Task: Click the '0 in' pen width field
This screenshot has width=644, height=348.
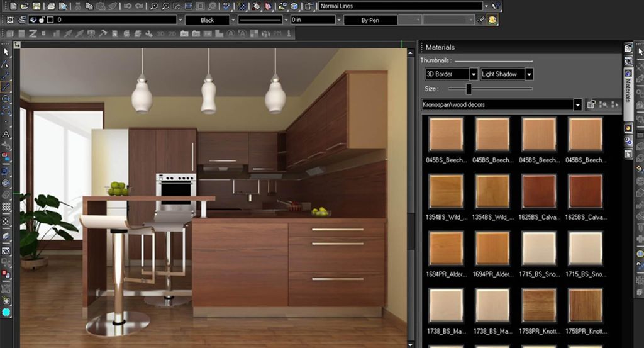Action: [x=313, y=20]
